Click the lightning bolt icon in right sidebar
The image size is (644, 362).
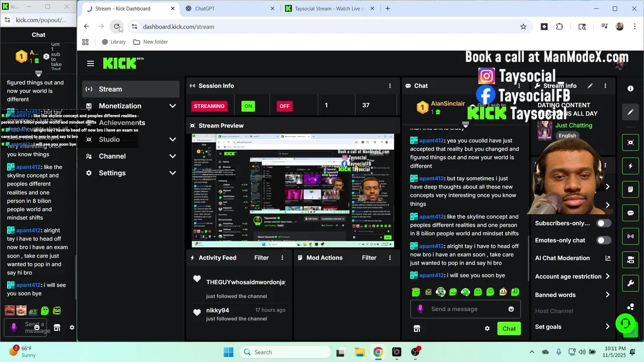630,166
